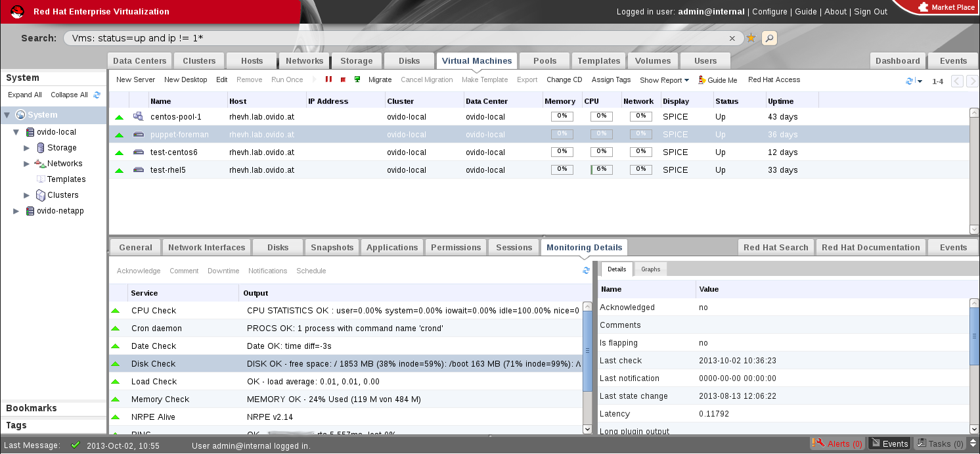Click the New Server button
The width and height of the screenshot is (980, 454).
point(135,79)
